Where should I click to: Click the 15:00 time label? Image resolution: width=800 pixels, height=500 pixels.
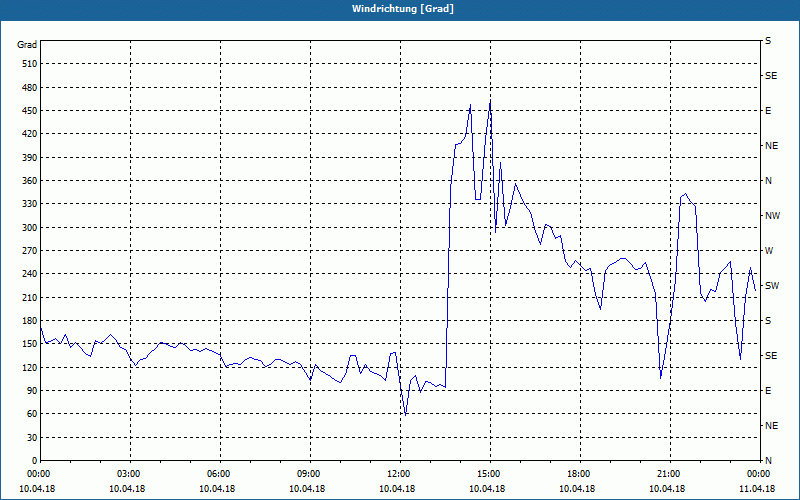tap(487, 474)
